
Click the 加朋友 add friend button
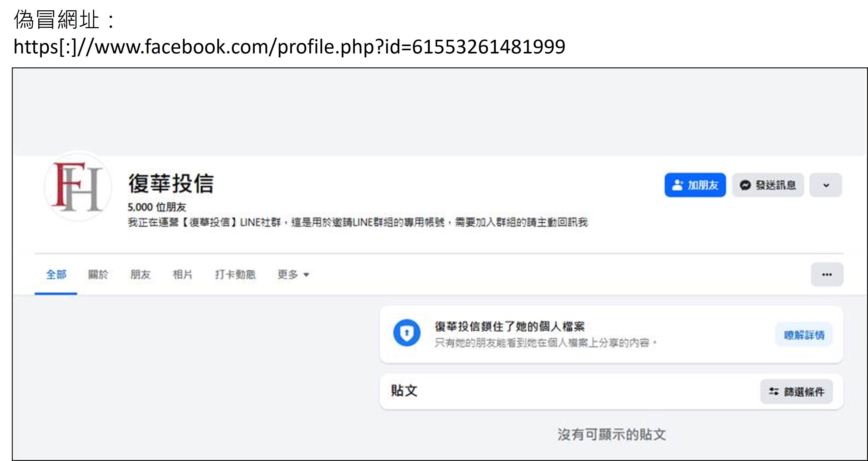tap(695, 185)
